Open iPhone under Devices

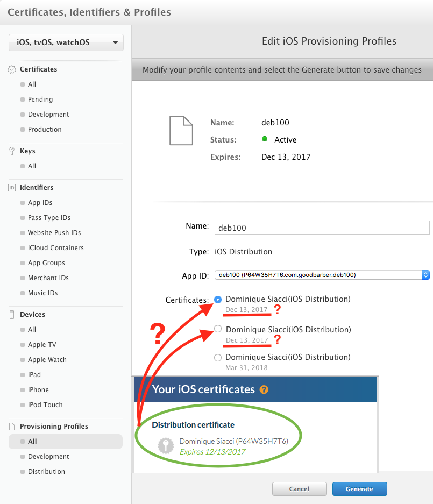[x=38, y=390]
